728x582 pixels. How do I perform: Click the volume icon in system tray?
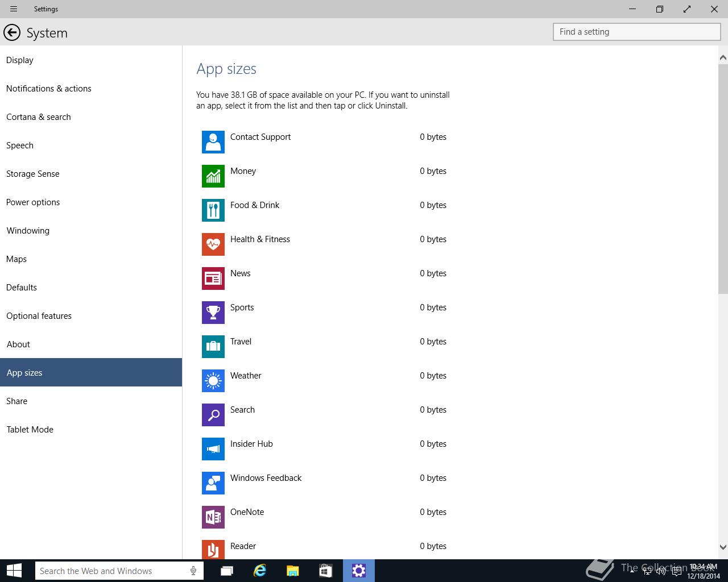[x=660, y=571]
